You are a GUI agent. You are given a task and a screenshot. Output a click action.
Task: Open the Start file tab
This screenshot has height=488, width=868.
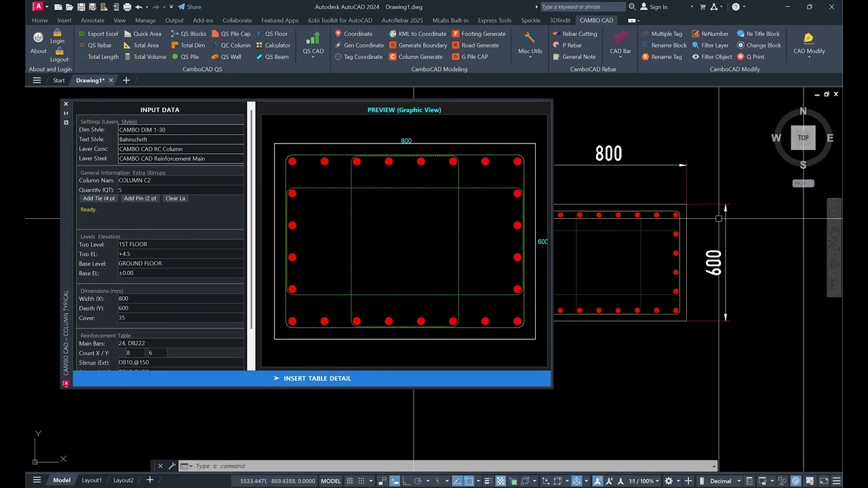pyautogui.click(x=59, y=80)
